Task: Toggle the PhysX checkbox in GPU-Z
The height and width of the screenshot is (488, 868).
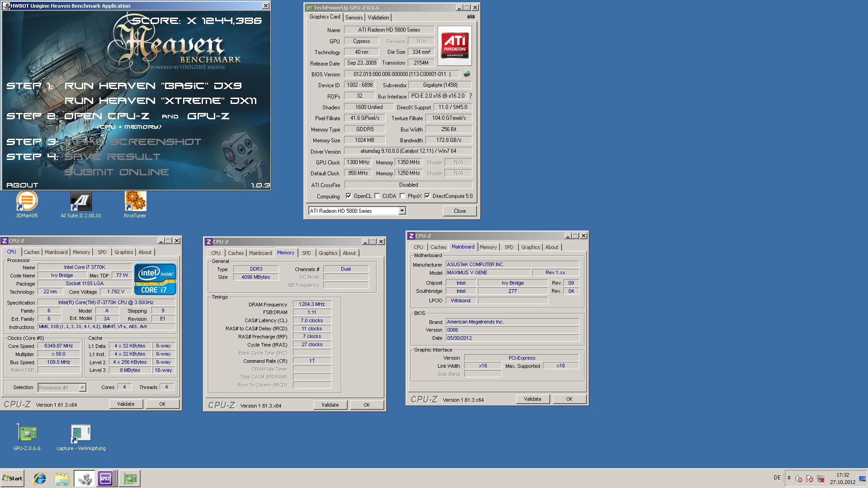Action: pyautogui.click(x=402, y=196)
